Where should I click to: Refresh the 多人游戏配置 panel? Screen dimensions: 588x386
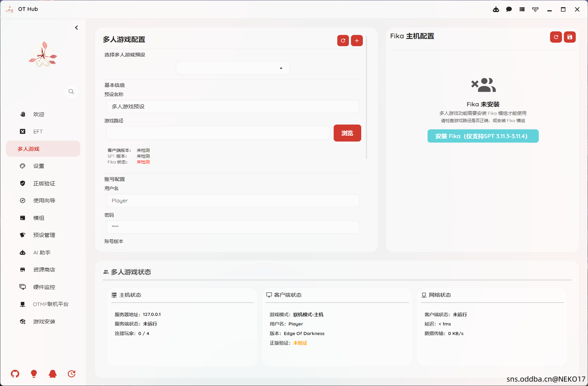click(343, 40)
